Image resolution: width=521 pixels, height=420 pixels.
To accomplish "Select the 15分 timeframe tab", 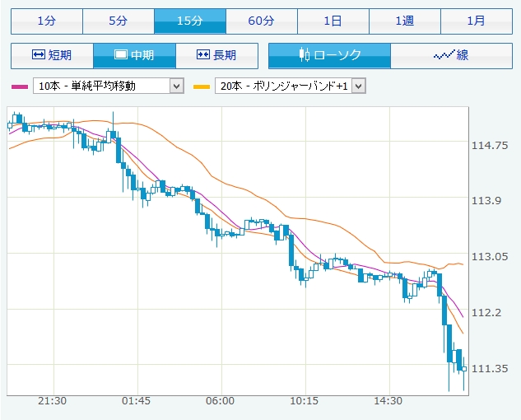I will tap(190, 21).
